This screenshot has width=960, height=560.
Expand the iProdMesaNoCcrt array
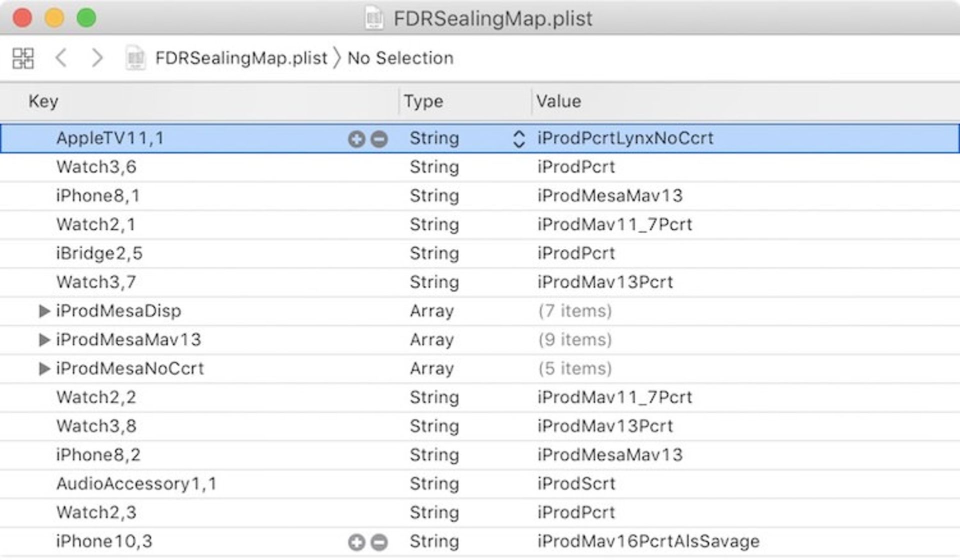coord(44,369)
